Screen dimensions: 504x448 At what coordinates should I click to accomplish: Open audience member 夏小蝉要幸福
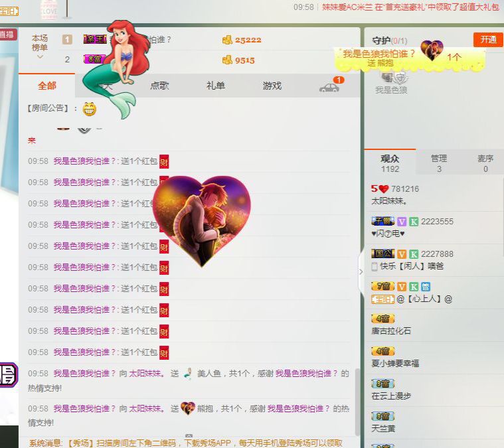click(395, 363)
